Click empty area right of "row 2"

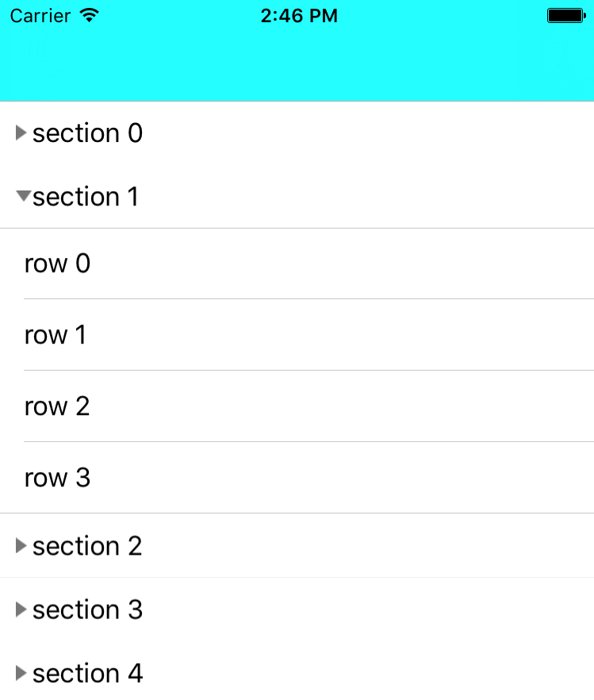[357, 406]
